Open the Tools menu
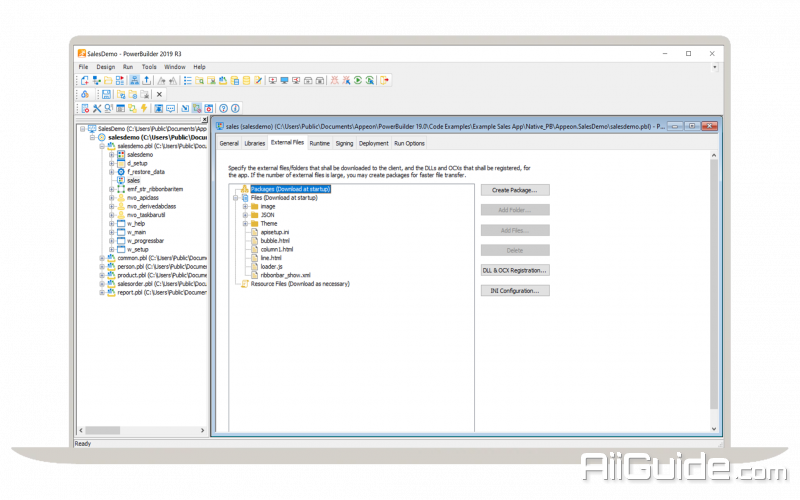This screenshot has width=800, height=500. 149,67
